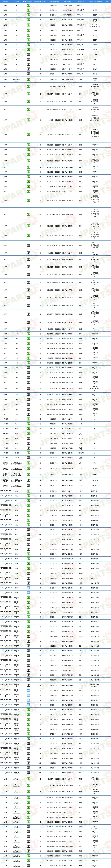Click the PB icon in GLC 375kW / 510KM row
Screen dimensions: 111x868
tap(29, 568)
